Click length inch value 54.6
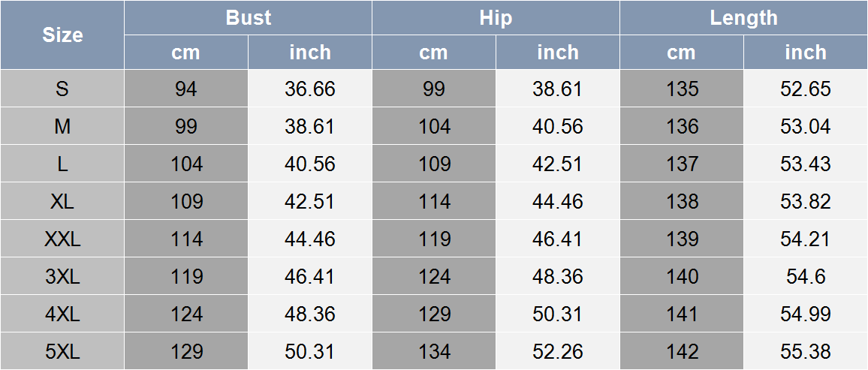The image size is (868, 370). pos(806,276)
